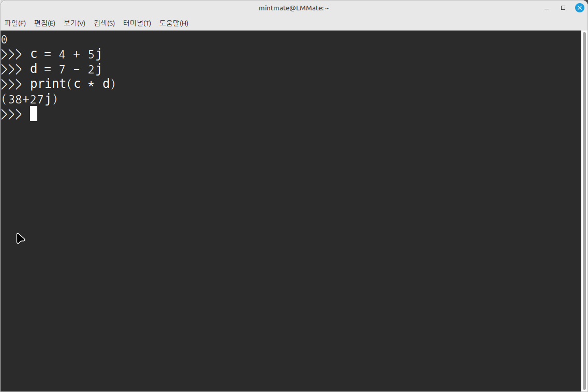Open the 검색(S) menu
Viewport: 588px width, 392px height.
click(104, 23)
